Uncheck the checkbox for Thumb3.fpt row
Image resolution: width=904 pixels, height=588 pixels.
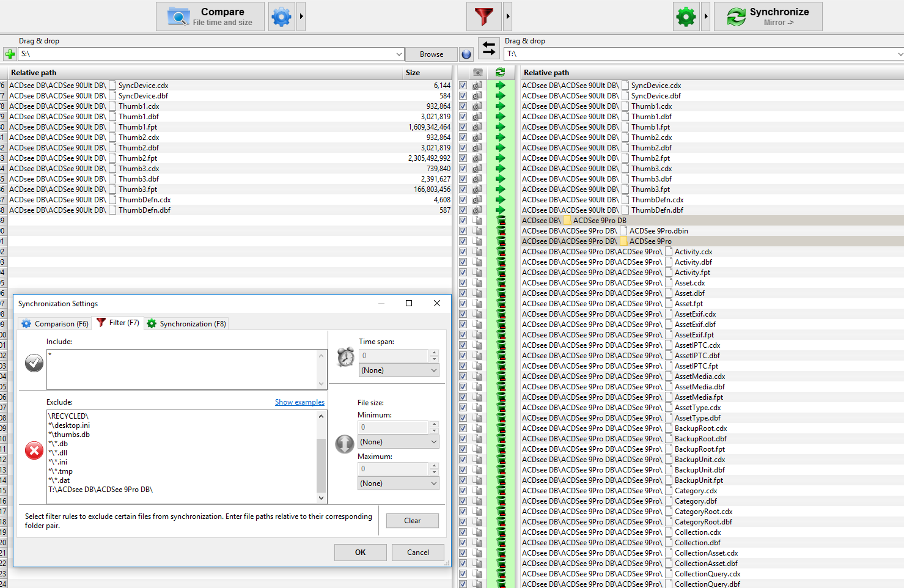[463, 189]
